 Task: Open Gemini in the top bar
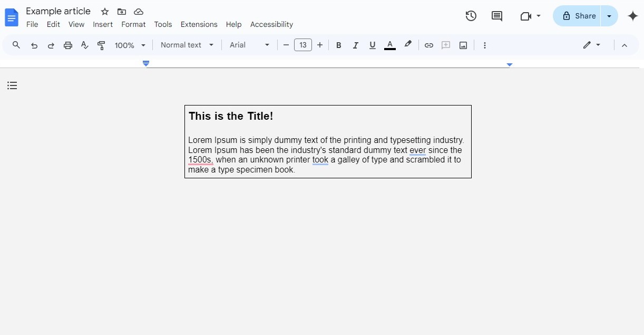632,16
